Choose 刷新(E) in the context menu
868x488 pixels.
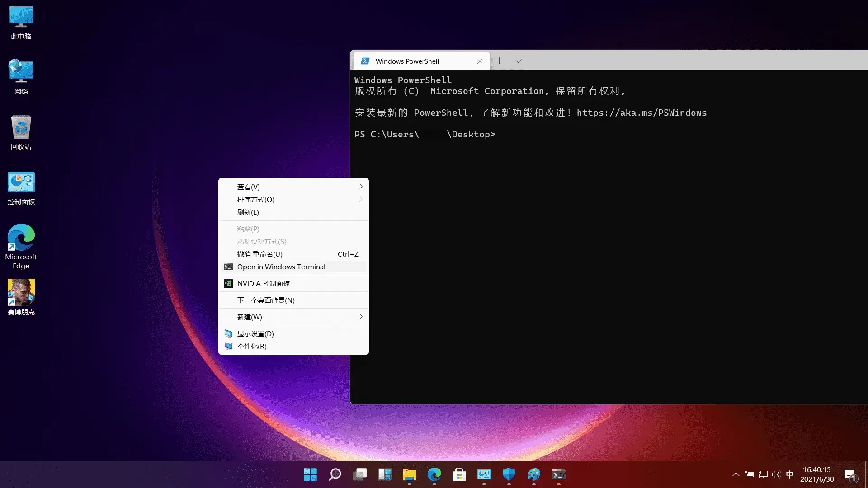click(x=293, y=212)
